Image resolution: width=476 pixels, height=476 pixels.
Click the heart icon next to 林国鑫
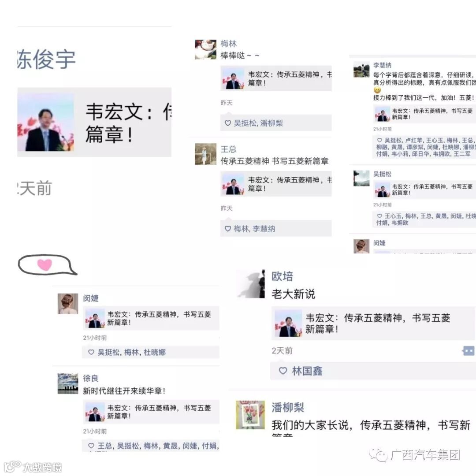point(283,371)
